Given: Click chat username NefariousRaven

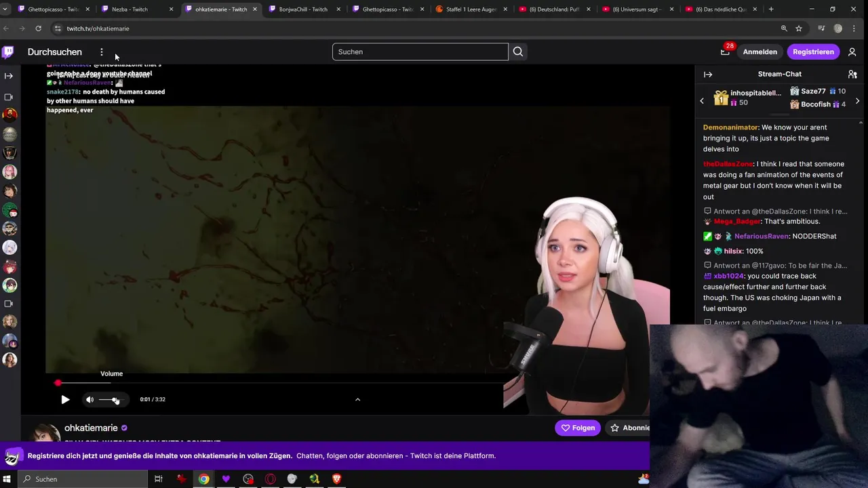Looking at the screenshot, I should 762,237.
